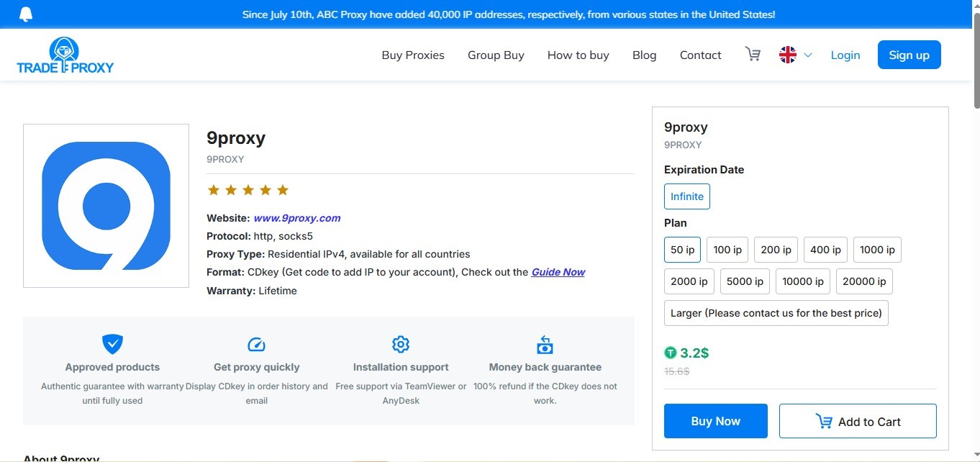Click the Approved products shield icon
This screenshot has width=980, height=462.
click(x=112, y=344)
